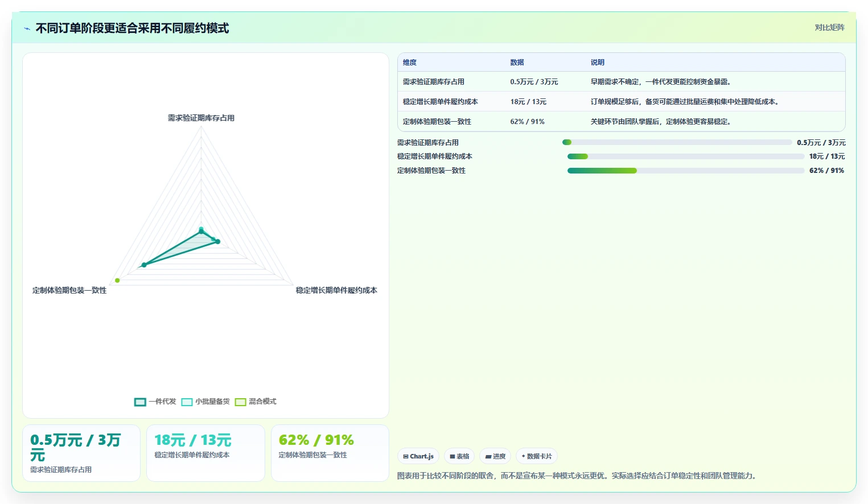Select the 稳定增长期单件履约成本 table row cell
Image resolution: width=868 pixels, height=504 pixels.
pyautogui.click(x=441, y=102)
